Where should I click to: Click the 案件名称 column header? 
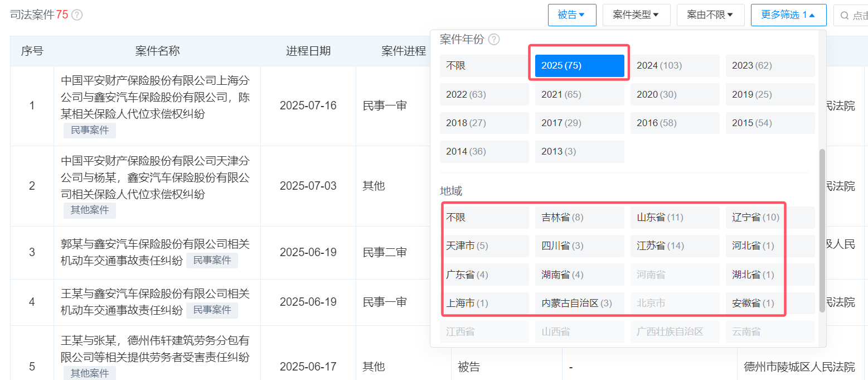tap(157, 51)
